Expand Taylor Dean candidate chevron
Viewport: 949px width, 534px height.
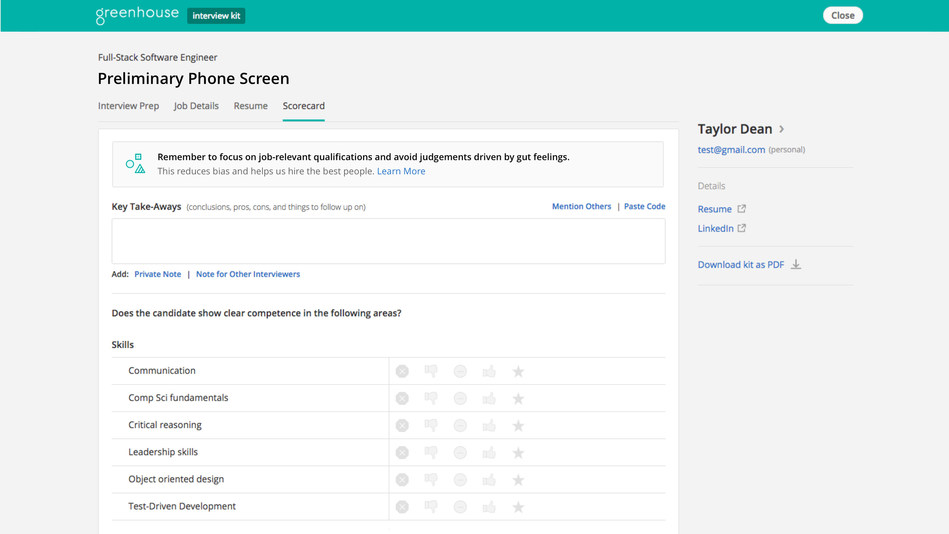coord(782,129)
